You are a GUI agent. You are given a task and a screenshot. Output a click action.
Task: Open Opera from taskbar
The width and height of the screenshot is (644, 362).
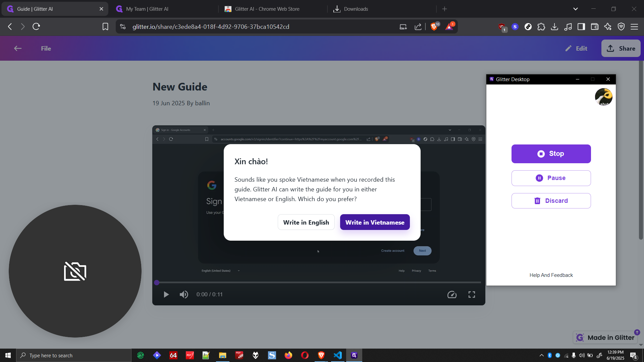click(305, 355)
